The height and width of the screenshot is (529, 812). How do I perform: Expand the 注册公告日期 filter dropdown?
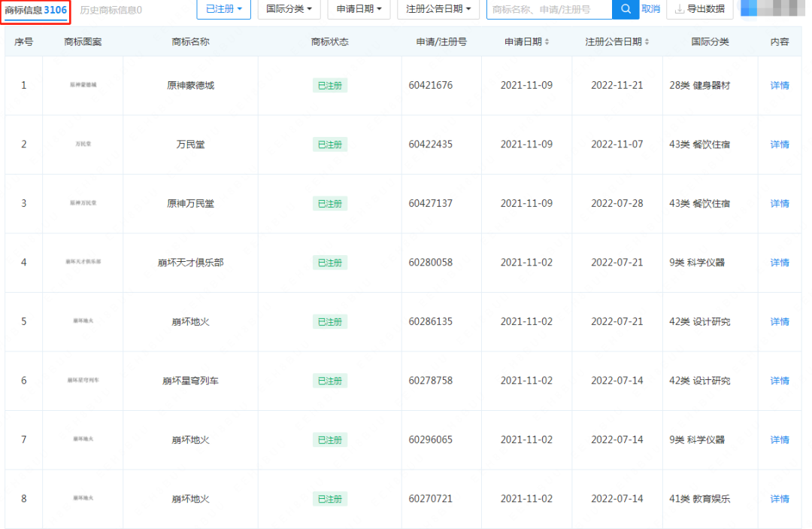[438, 9]
